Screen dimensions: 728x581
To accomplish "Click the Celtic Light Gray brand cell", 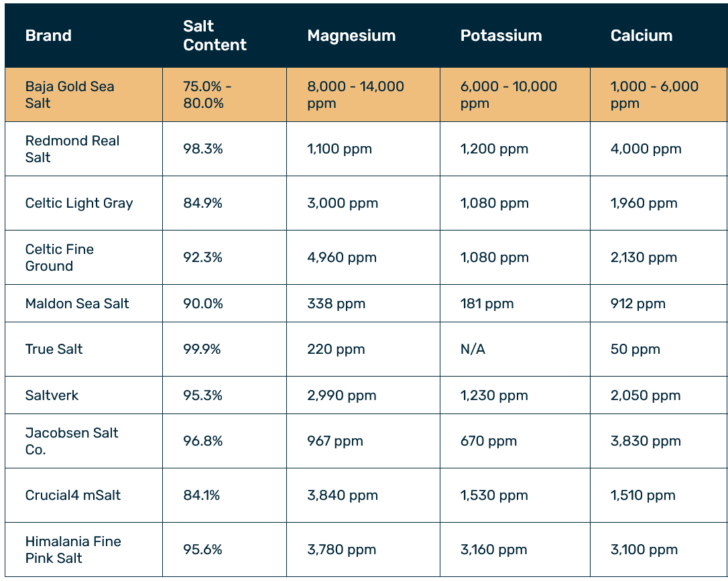I will pyautogui.click(x=84, y=203).
